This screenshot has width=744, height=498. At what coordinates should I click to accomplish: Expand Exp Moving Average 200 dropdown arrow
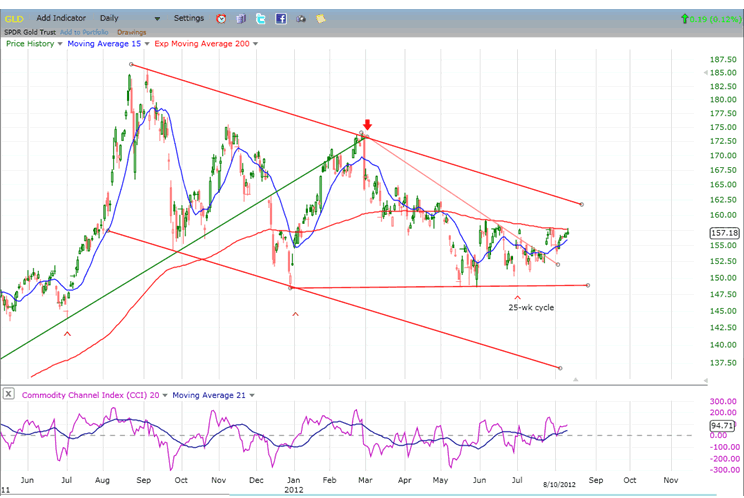(255, 44)
